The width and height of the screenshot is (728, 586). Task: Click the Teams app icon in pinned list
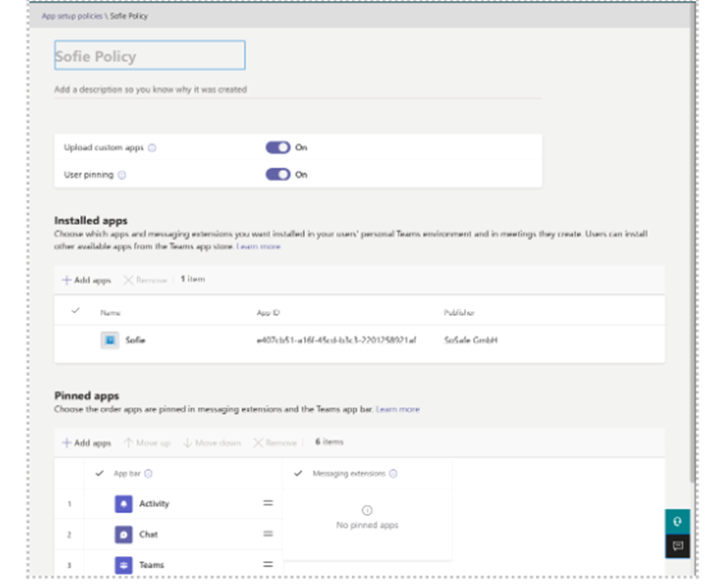click(x=123, y=565)
